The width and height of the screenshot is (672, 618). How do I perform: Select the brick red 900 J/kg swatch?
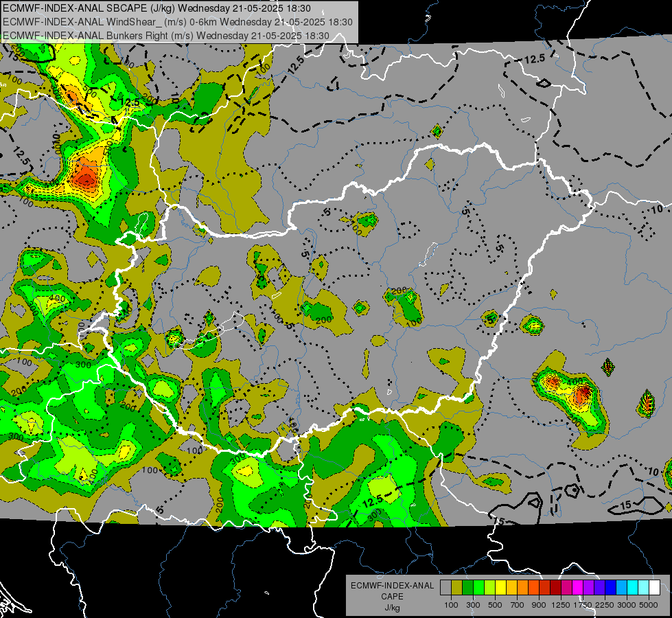point(545,588)
